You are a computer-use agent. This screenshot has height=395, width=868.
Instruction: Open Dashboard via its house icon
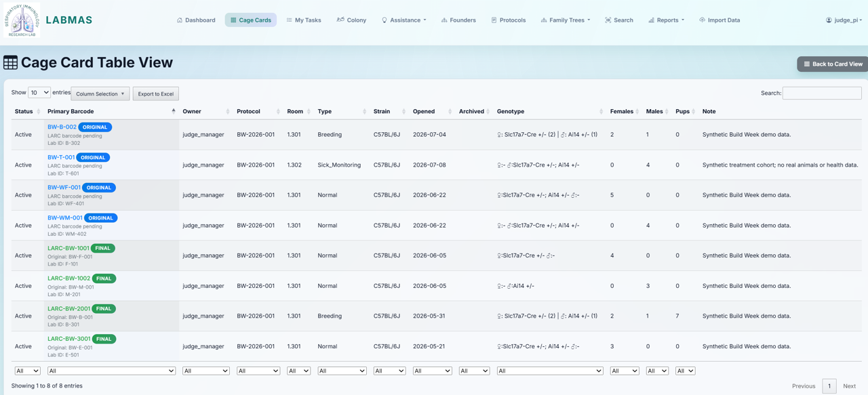(180, 20)
